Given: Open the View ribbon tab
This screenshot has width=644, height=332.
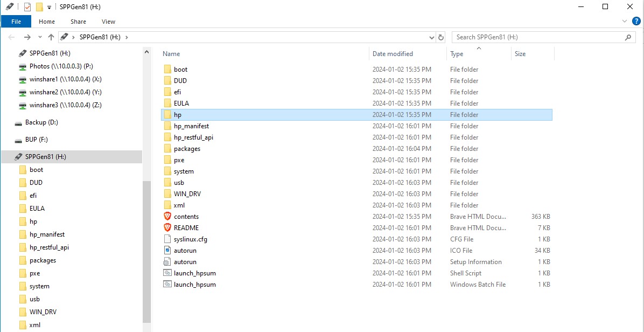Looking at the screenshot, I should click(x=108, y=22).
